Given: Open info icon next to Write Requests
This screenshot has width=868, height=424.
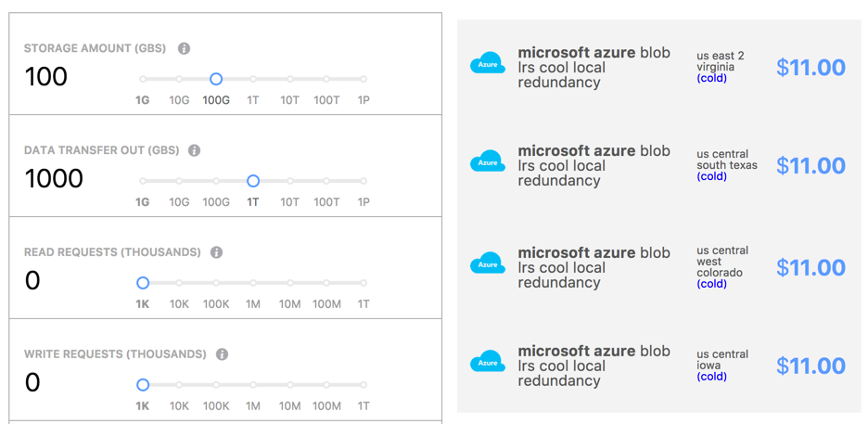Looking at the screenshot, I should click(x=222, y=354).
